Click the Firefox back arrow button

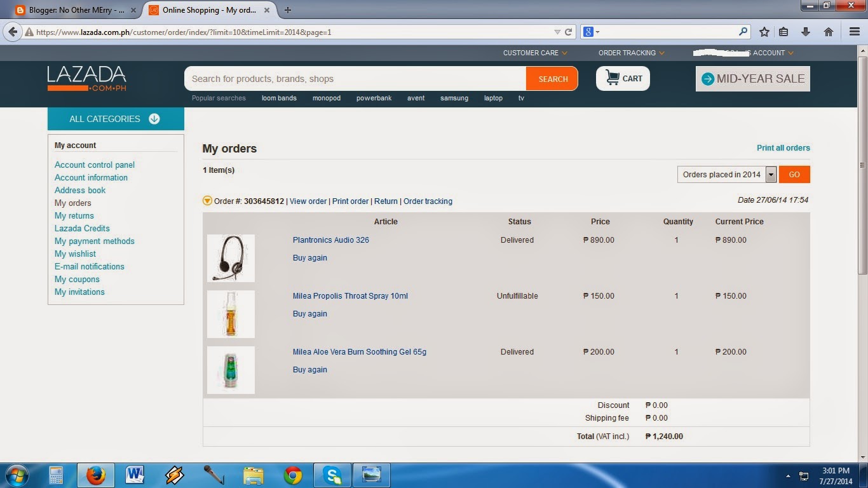pyautogui.click(x=13, y=32)
